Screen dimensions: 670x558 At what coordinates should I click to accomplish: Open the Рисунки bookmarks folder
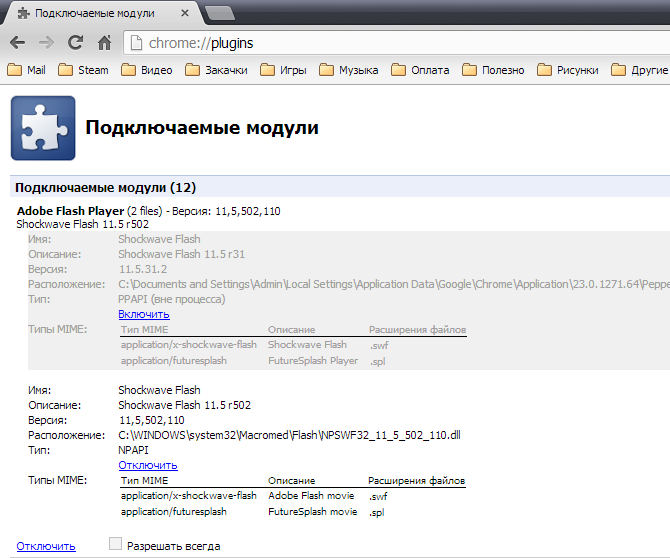coord(567,70)
